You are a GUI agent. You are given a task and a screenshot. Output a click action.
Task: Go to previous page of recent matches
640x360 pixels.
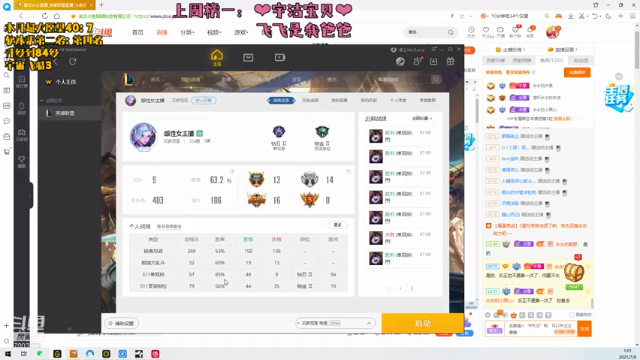(x=389, y=288)
